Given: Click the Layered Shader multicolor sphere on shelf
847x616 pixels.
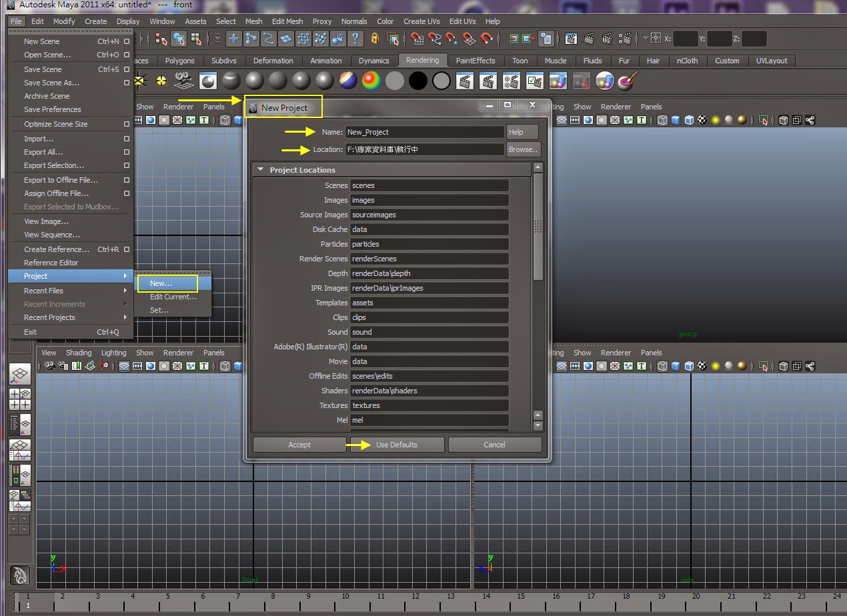Looking at the screenshot, I should point(348,81).
